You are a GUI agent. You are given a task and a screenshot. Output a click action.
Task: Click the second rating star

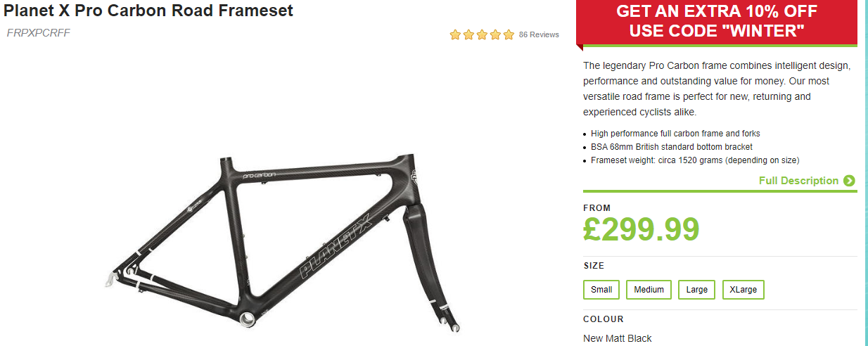[x=468, y=34]
